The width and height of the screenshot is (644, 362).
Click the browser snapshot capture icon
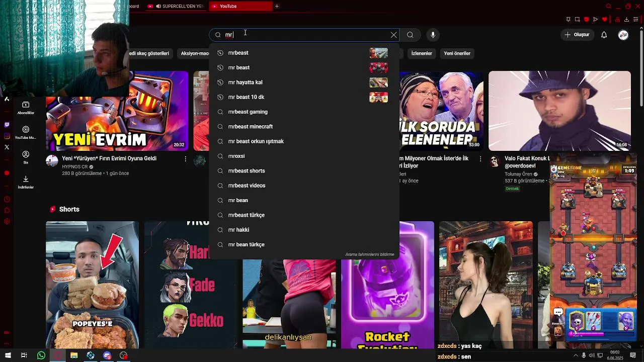[x=577, y=20]
